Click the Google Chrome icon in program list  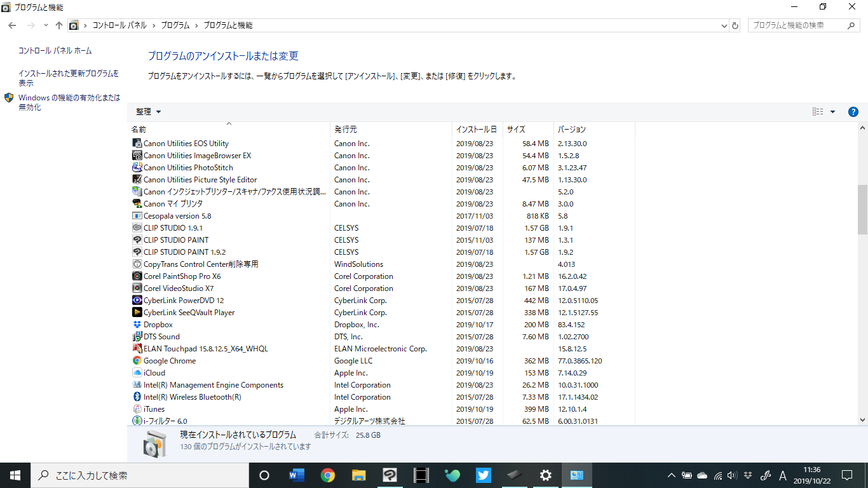tap(137, 361)
